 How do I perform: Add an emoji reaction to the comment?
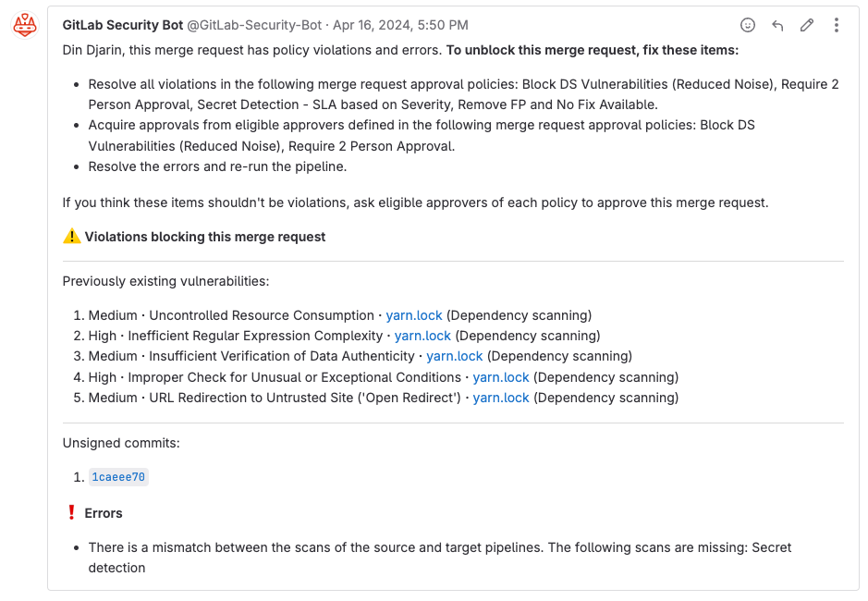748,25
